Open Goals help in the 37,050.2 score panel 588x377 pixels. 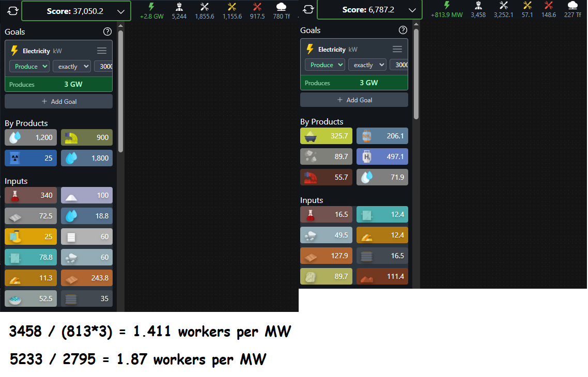click(x=107, y=32)
